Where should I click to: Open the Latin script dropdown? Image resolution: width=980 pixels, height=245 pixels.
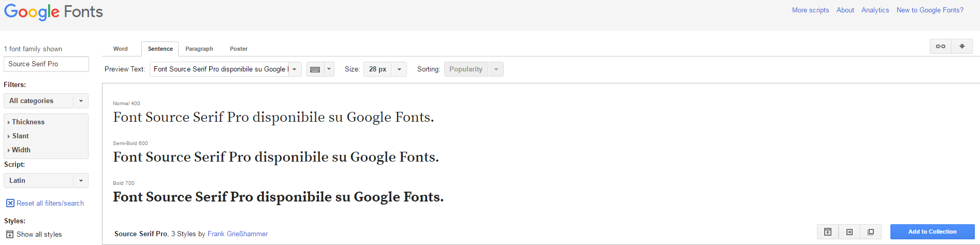coord(46,181)
